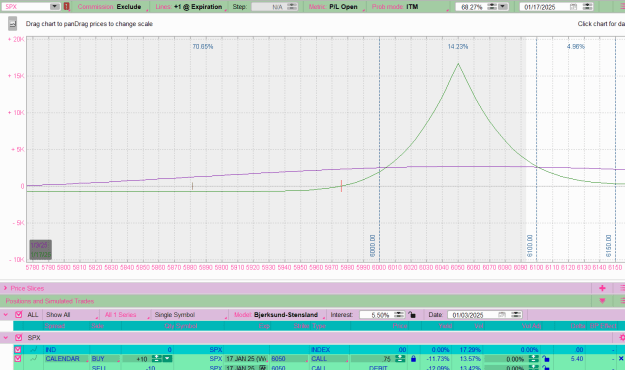Toggle vol adj unlock icon in CALENDAR row
This screenshot has width=625, height=370.
tap(546, 359)
